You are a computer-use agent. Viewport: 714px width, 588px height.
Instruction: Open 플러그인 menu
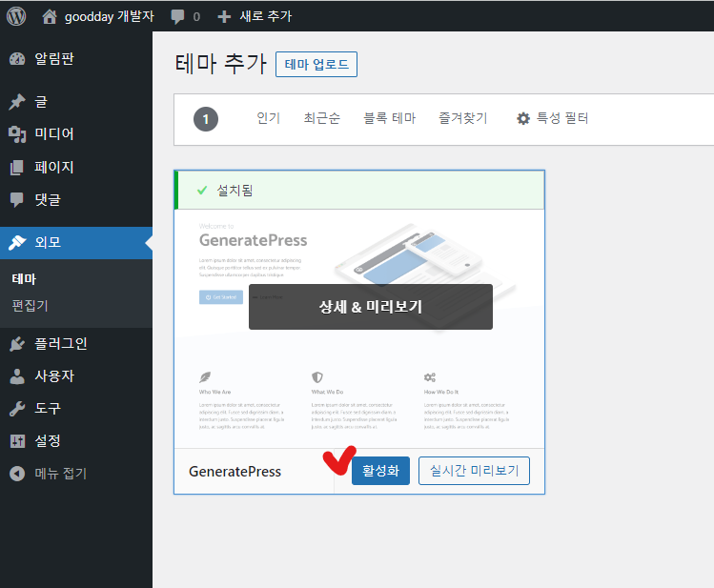click(76, 344)
